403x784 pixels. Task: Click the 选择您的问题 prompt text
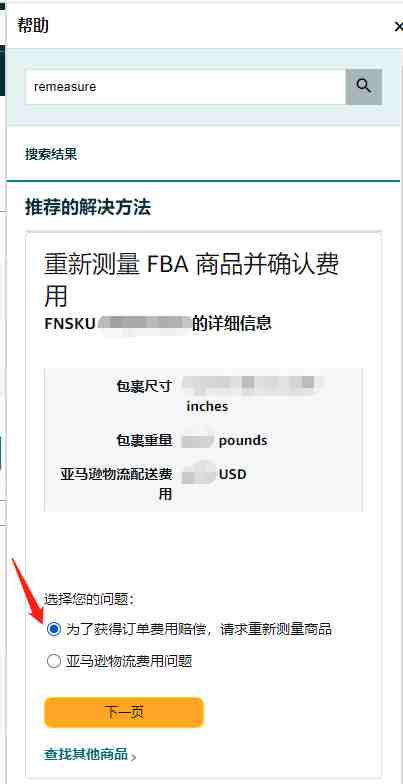89,599
